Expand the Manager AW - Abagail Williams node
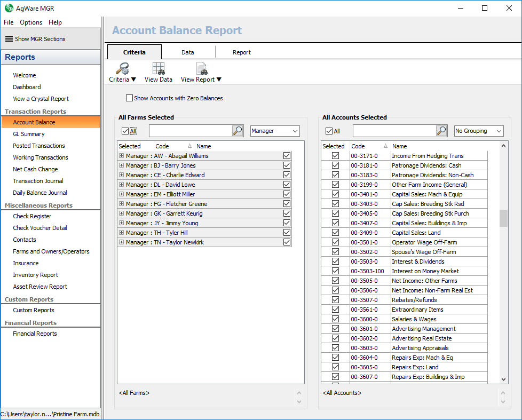This screenshot has height=420, width=522. pos(122,156)
